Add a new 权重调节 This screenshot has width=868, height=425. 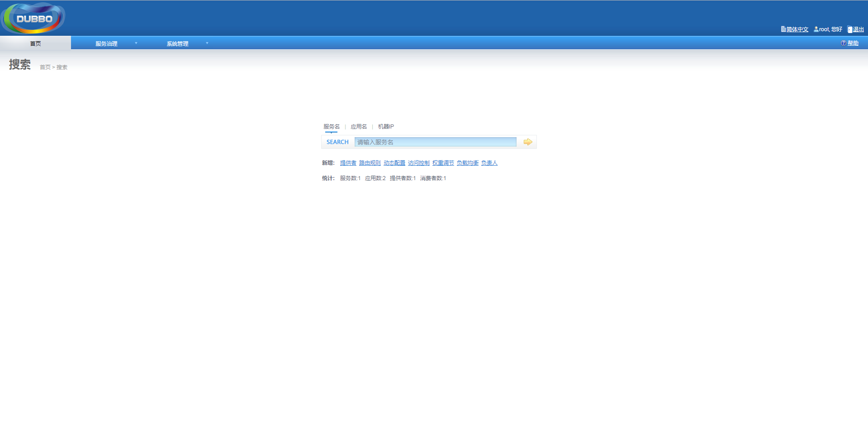(443, 163)
